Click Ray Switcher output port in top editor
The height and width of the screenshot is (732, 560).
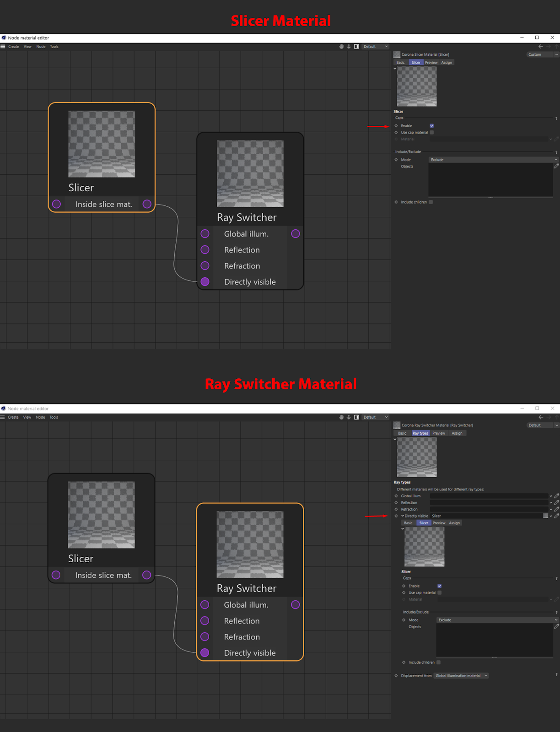296,234
